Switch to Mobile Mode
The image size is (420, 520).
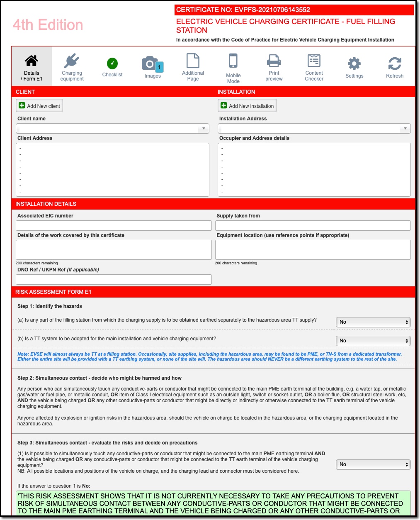233,66
